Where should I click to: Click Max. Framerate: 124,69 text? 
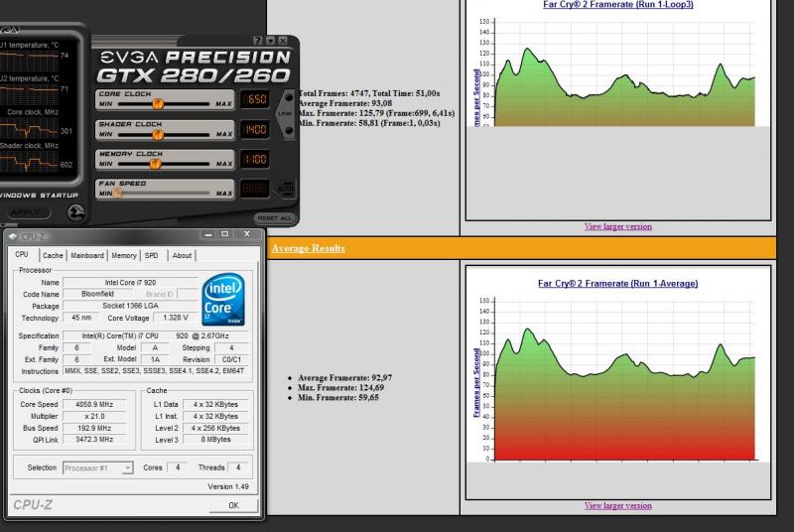[x=340, y=388]
